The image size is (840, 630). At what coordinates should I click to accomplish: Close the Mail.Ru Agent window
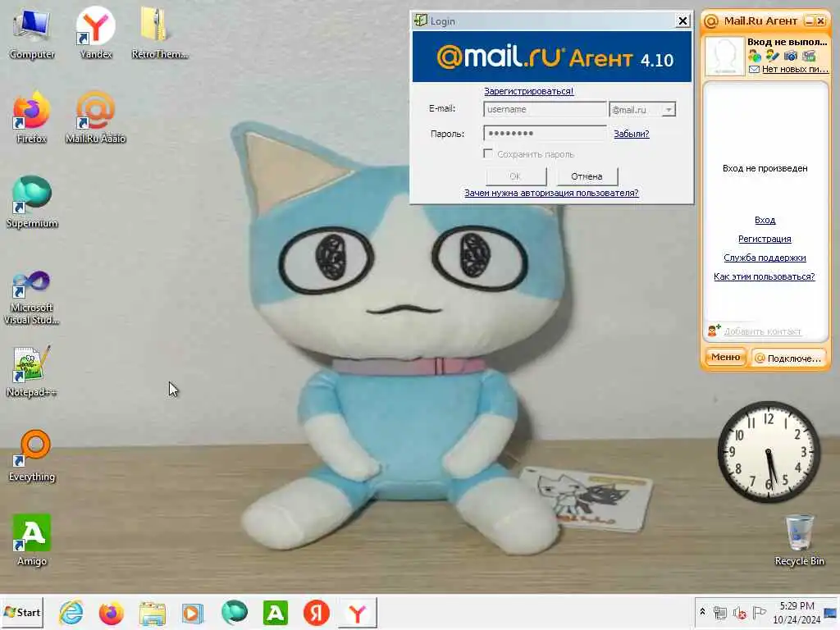click(820, 21)
